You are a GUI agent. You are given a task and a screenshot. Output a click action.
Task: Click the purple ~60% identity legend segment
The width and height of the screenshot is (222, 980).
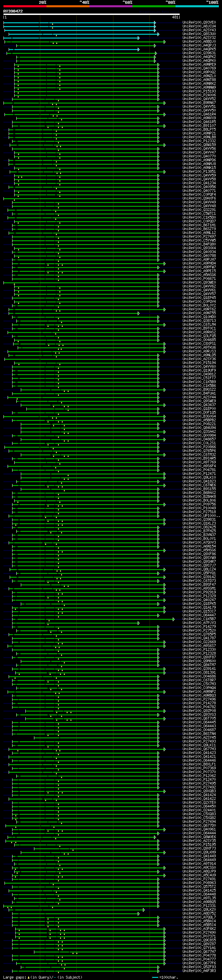[x=111, y=6]
